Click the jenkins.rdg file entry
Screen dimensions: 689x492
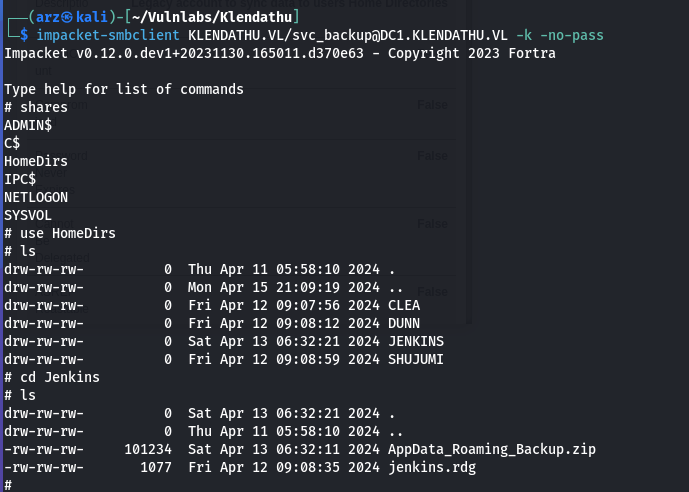pyautogui.click(x=432, y=467)
